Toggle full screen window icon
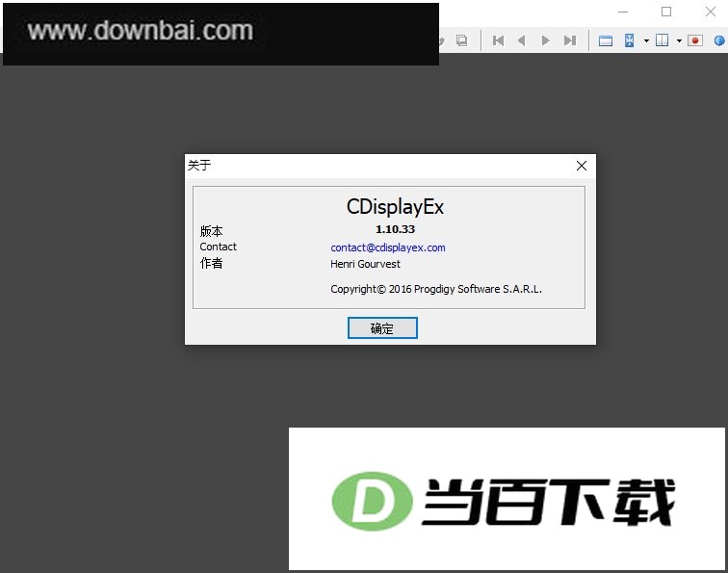The width and height of the screenshot is (728, 573). [606, 41]
